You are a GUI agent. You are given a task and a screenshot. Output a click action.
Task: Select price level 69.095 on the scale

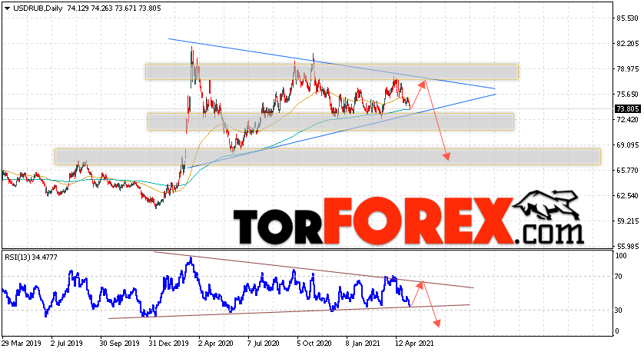pos(628,145)
